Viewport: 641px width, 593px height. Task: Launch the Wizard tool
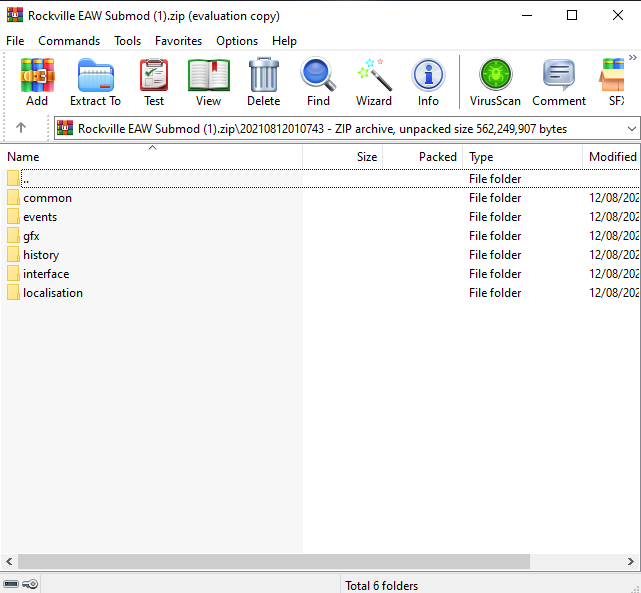[374, 82]
